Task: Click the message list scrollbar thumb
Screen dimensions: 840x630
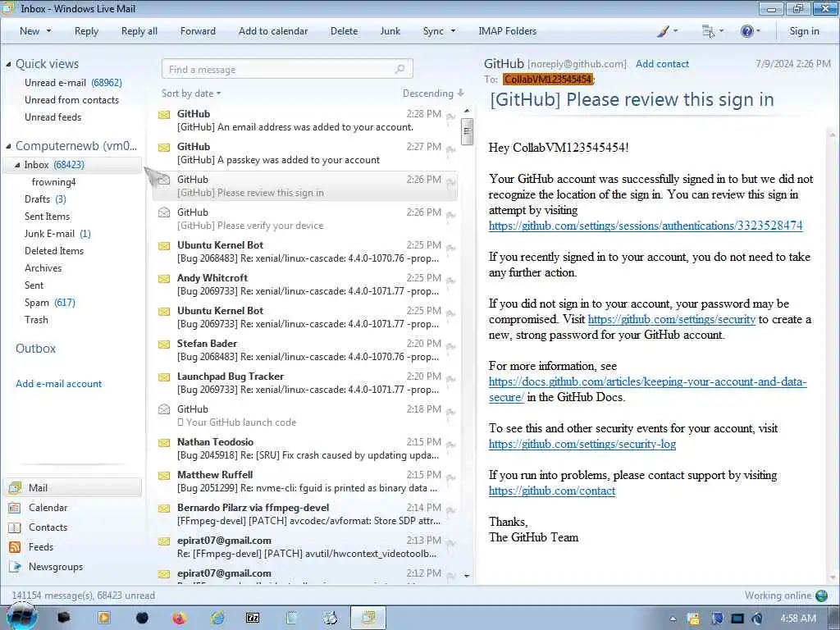Action: pos(467,130)
